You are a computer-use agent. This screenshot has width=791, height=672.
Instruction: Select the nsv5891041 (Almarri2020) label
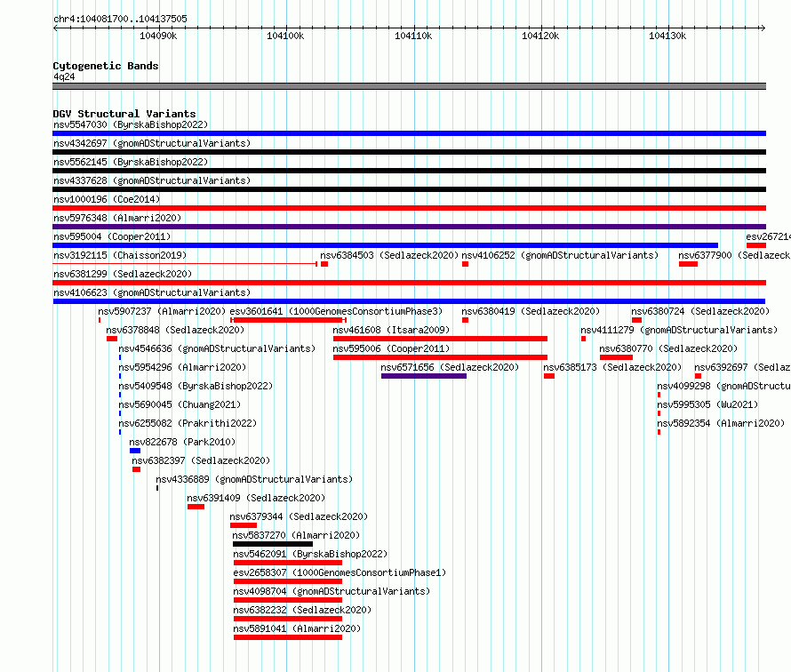297,628
